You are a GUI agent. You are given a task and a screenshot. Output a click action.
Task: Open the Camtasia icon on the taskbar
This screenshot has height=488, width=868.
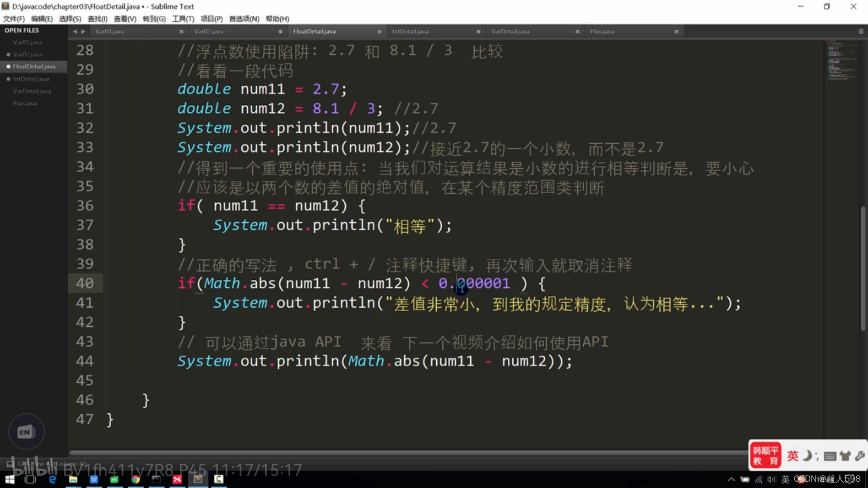219,479
